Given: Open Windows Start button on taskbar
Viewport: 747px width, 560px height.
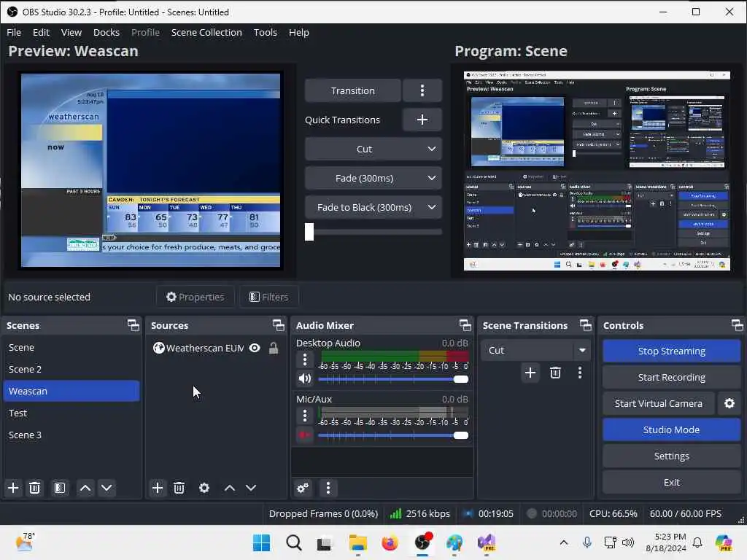Looking at the screenshot, I should [x=261, y=542].
